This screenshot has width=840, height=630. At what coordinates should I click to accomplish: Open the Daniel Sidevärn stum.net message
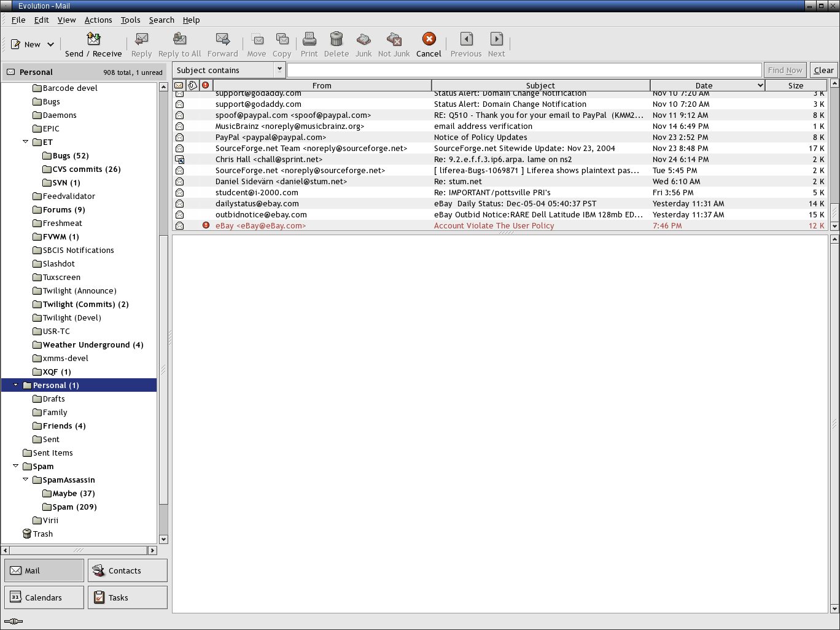coord(500,182)
